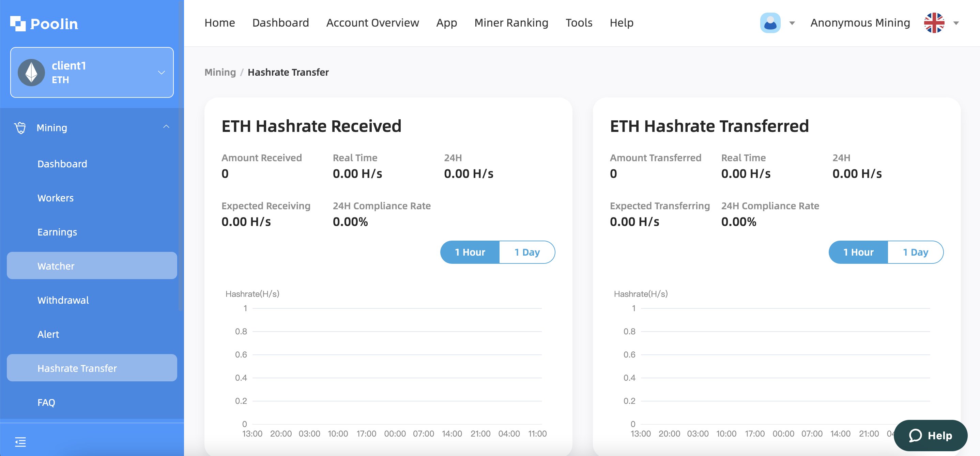The height and width of the screenshot is (456, 980).
Task: Click the UK flag language icon
Action: (934, 23)
